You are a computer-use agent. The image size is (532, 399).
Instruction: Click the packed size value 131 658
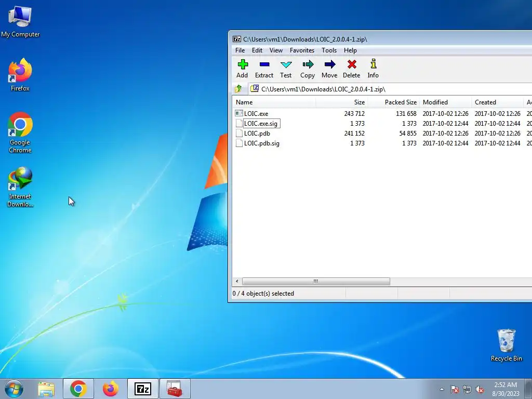[x=406, y=114]
